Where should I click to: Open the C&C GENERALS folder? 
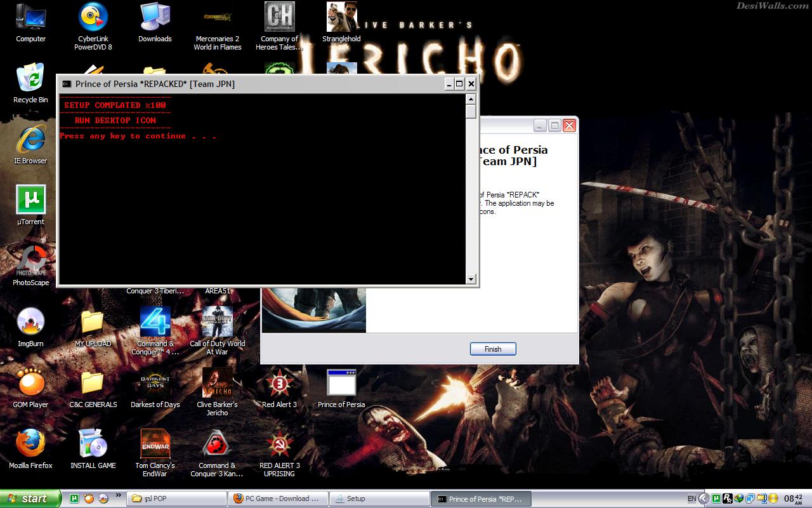click(93, 388)
